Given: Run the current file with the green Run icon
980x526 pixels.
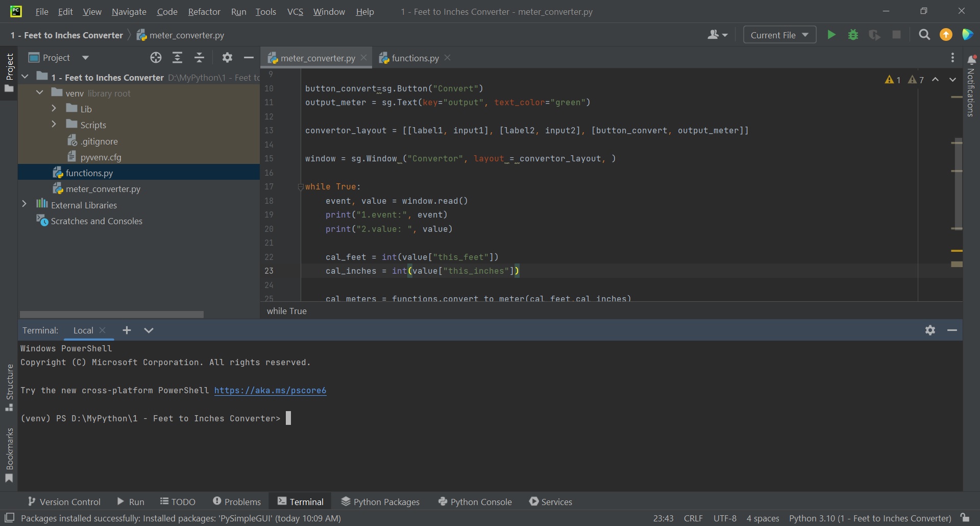Looking at the screenshot, I should 831,34.
